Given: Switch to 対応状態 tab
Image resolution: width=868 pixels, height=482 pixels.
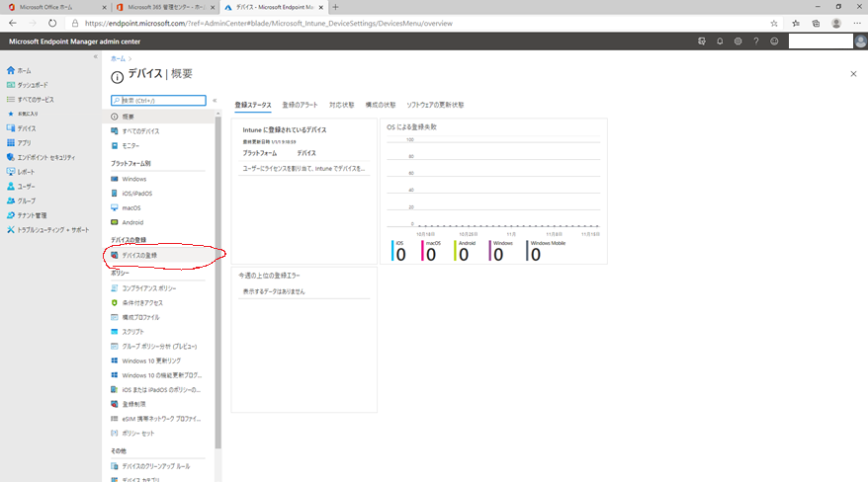Looking at the screenshot, I should pyautogui.click(x=341, y=105).
